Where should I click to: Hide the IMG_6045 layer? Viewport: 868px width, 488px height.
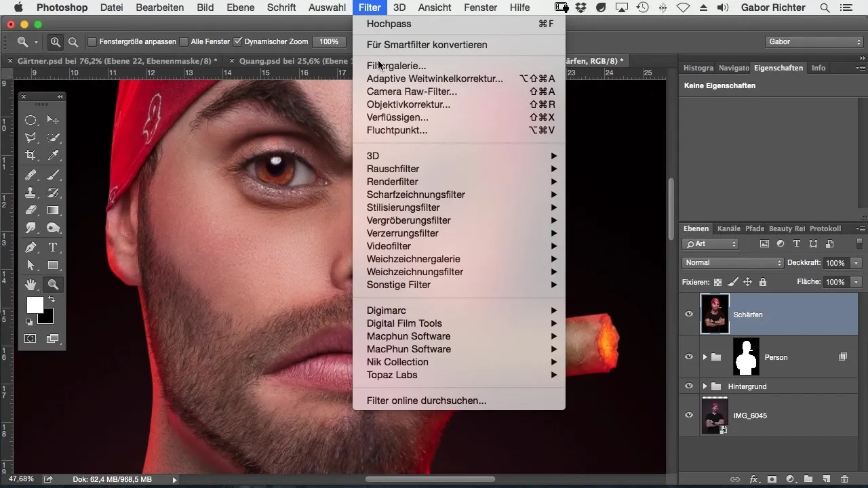[x=689, y=415]
